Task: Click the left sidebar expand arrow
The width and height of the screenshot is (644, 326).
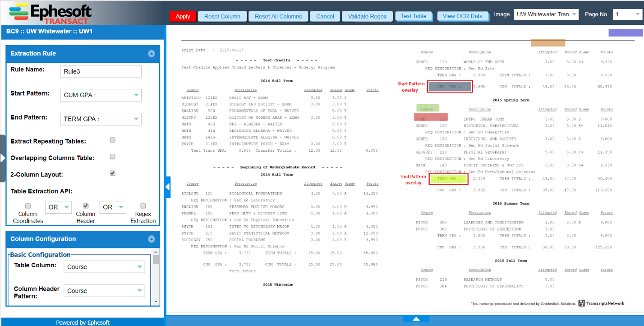Action: [3, 158]
